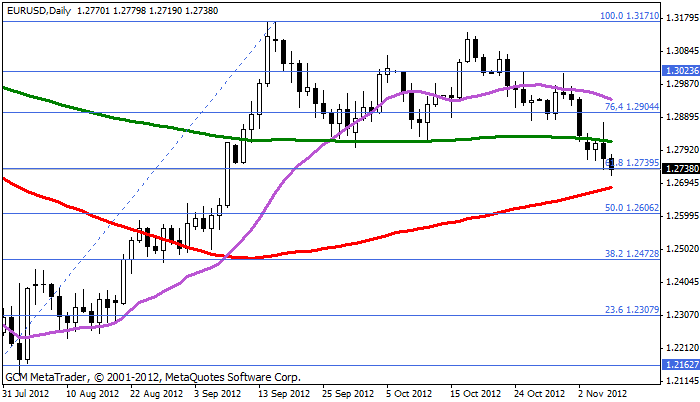Image resolution: width=700 pixels, height=402 pixels.
Task: Click the 1.21145 price axis value
Action: 682,381
